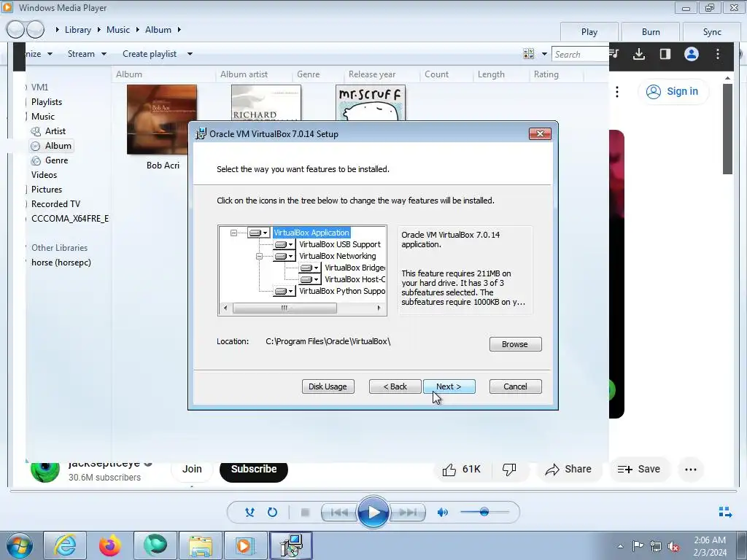Click the browser download icon
This screenshot has height=560, width=747.
[x=639, y=54]
